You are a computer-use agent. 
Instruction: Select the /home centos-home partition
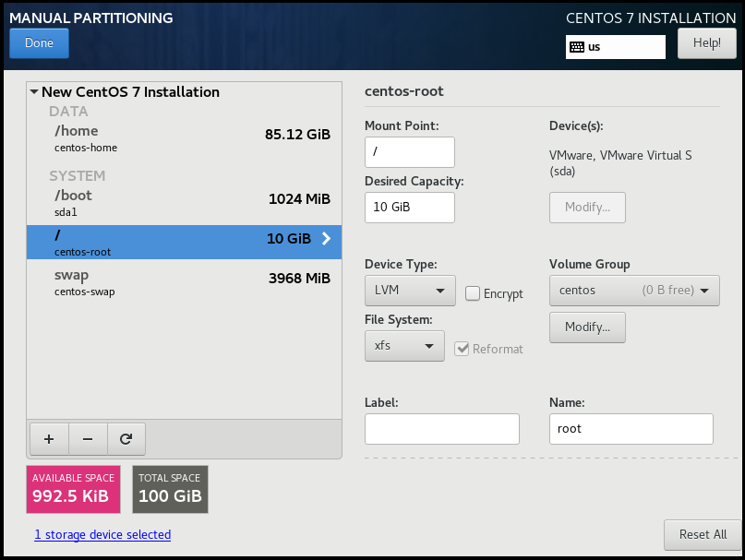(185, 138)
